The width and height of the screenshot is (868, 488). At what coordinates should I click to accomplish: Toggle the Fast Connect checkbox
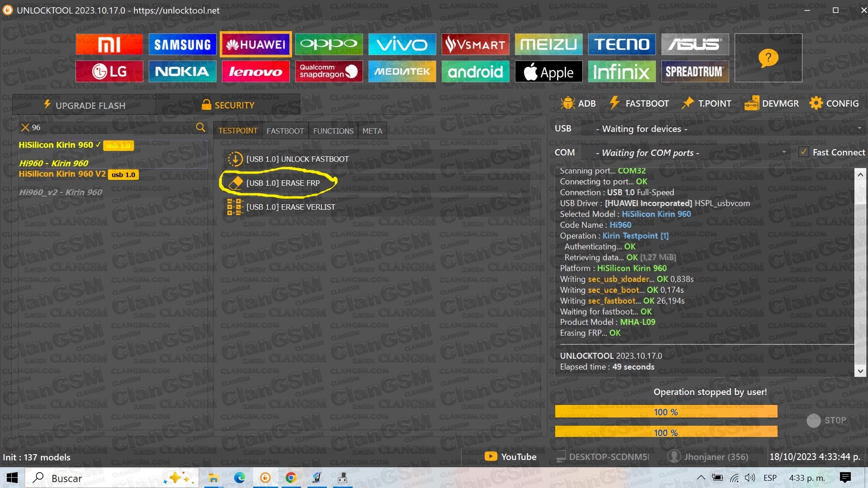[x=803, y=152]
